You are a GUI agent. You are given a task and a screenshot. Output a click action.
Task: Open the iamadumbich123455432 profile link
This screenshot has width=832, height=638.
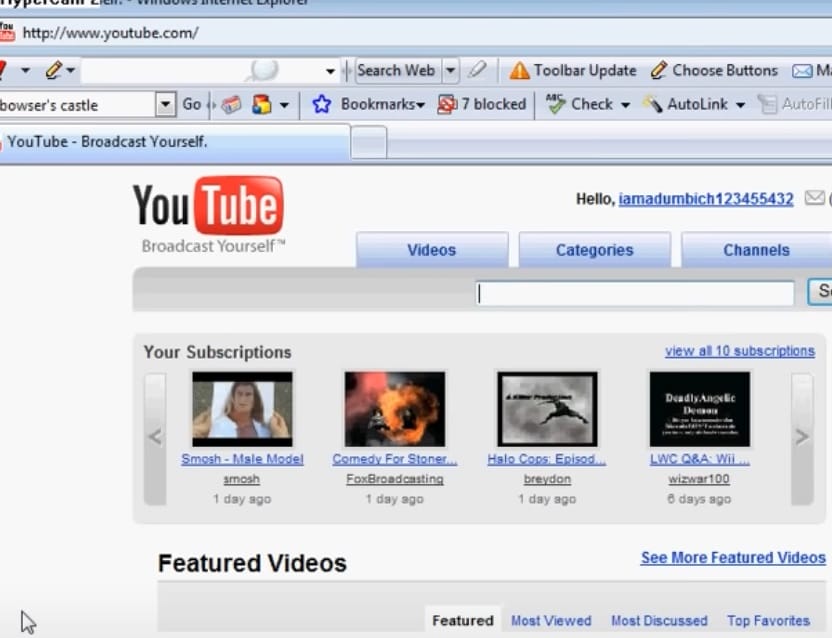pyautogui.click(x=706, y=199)
